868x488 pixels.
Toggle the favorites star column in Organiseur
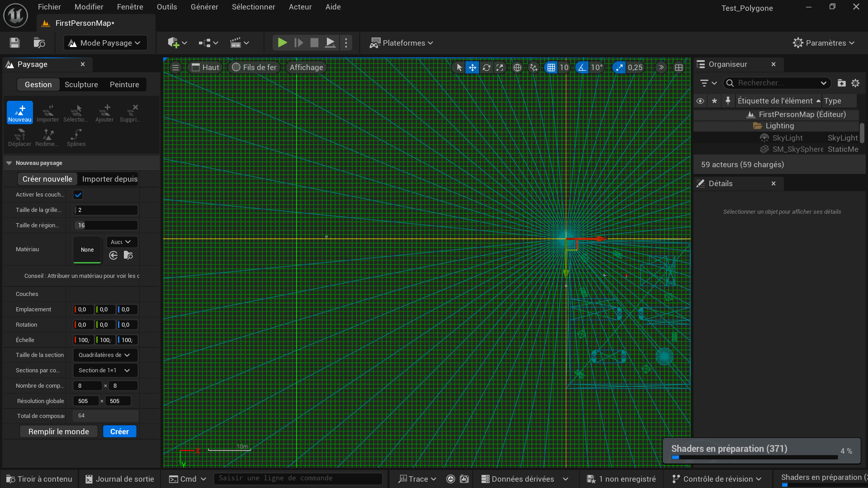[714, 101]
